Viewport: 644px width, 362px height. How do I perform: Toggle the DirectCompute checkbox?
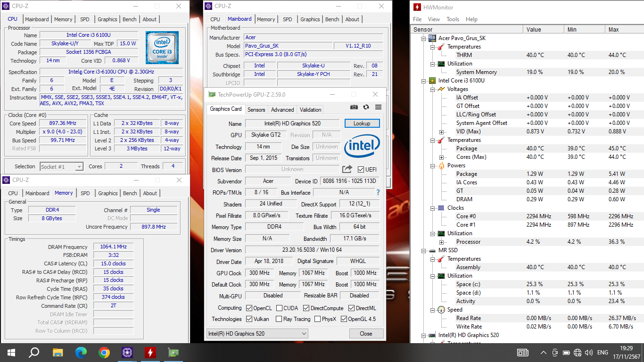click(x=306, y=308)
